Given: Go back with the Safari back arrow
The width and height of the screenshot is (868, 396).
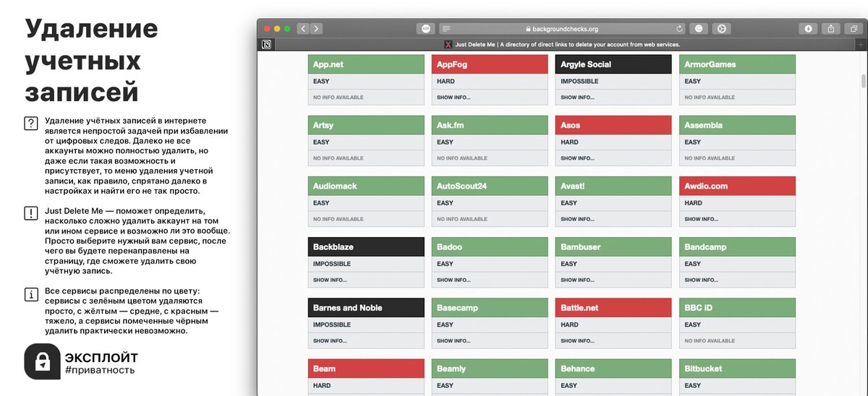Looking at the screenshot, I should coord(303,29).
